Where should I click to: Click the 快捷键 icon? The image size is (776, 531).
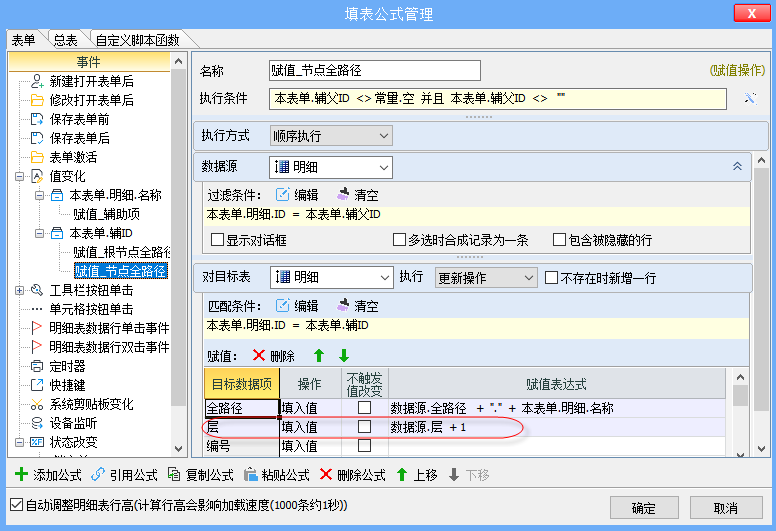(x=37, y=385)
